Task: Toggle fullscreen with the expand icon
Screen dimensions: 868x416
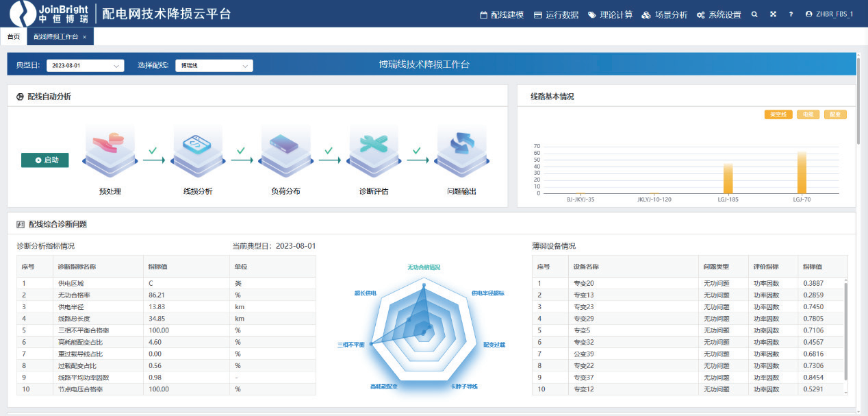Action: point(773,14)
